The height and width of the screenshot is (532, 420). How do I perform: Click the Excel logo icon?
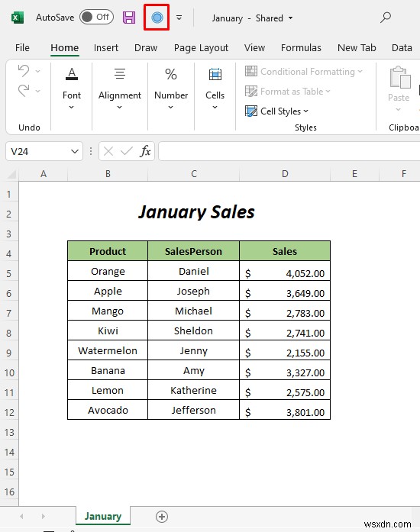(18, 18)
